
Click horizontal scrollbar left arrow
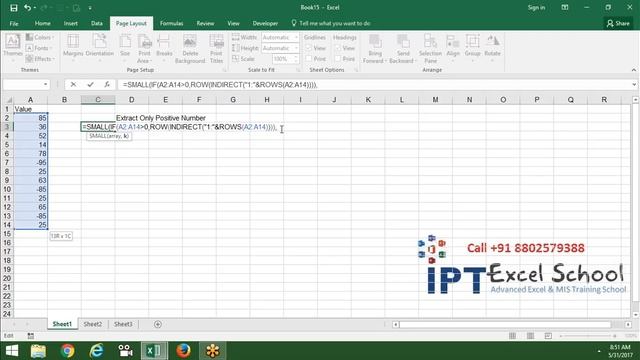[395, 324]
